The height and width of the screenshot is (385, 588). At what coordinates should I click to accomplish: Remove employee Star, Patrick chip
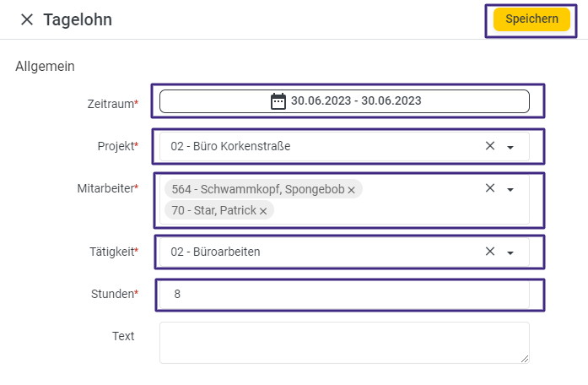coord(263,211)
